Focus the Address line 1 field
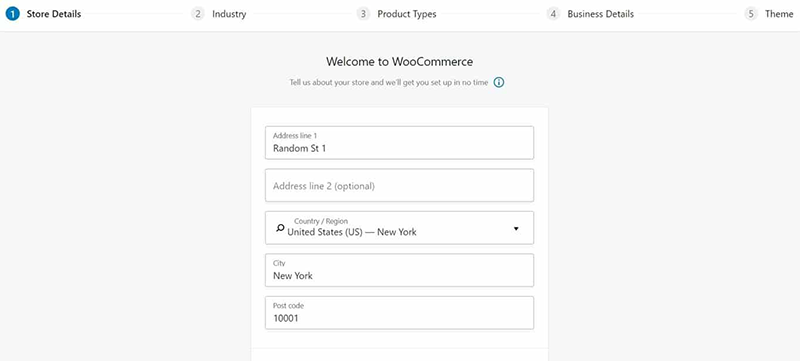This screenshot has height=361, width=800. 399,143
